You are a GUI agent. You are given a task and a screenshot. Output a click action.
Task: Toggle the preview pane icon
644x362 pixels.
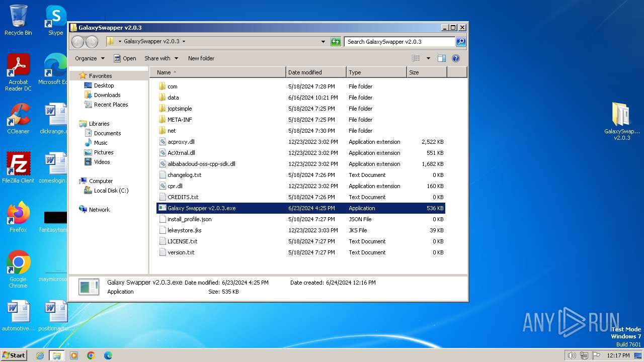point(441,58)
